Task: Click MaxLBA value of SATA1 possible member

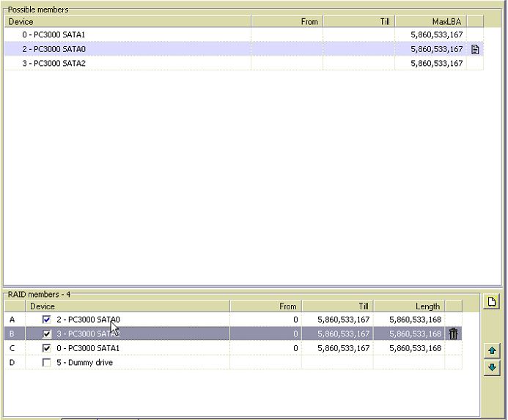Action: click(436, 34)
